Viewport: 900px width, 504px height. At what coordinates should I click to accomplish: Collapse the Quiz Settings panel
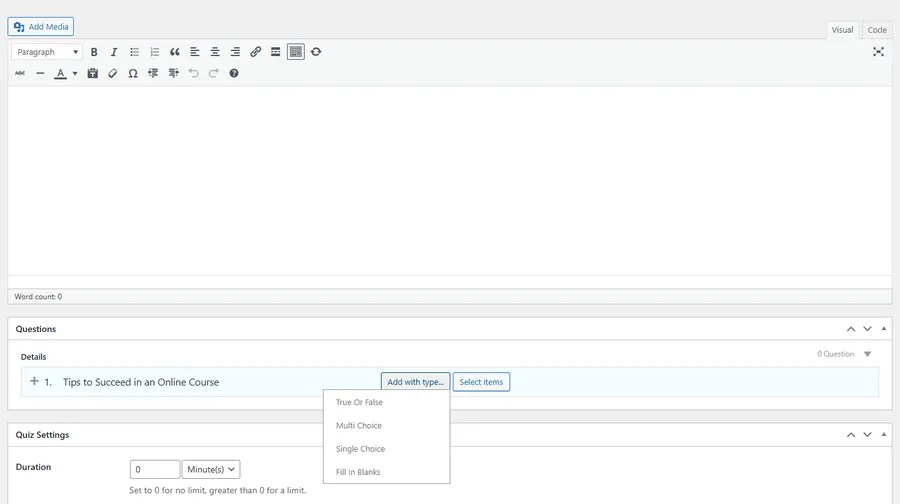click(883, 435)
